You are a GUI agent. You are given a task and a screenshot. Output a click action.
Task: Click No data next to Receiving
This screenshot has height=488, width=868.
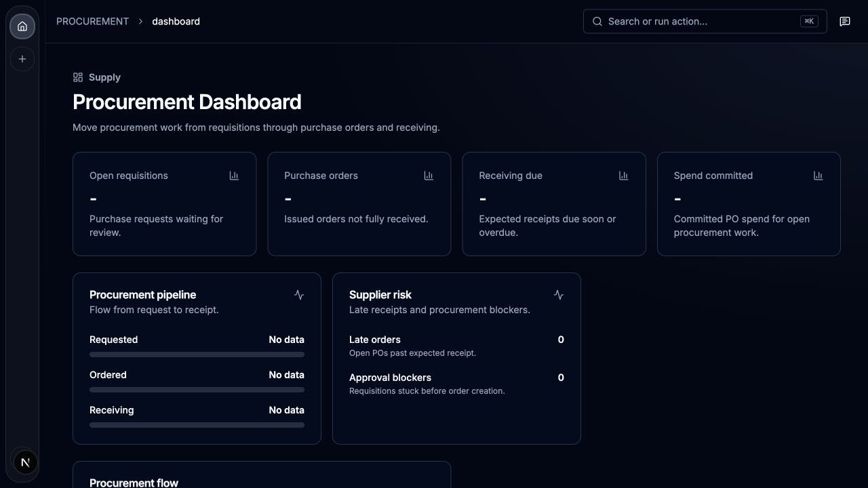286,410
